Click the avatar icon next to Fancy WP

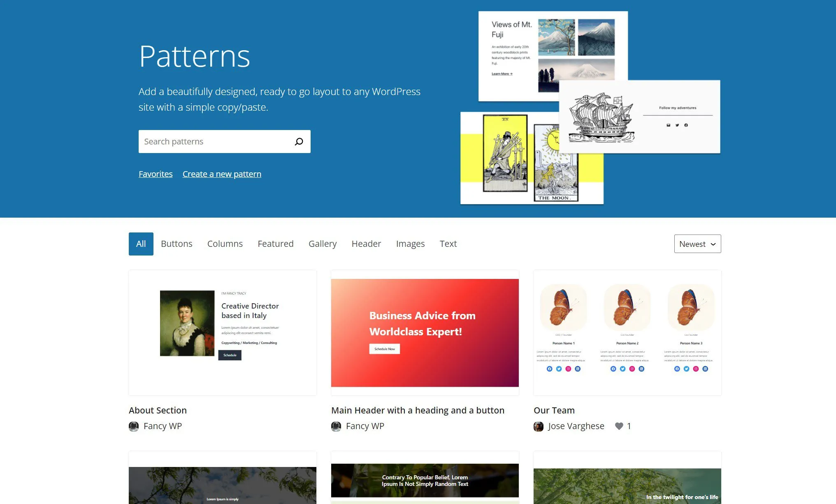coord(135,426)
